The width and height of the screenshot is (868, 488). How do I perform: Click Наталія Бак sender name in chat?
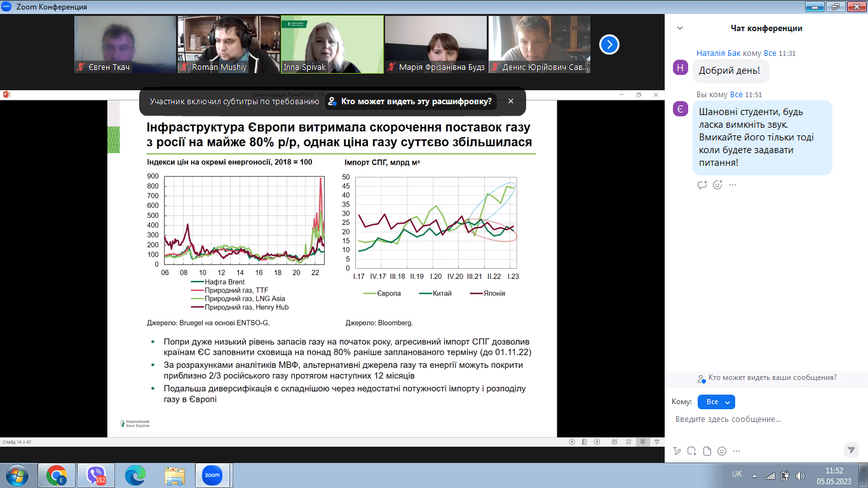719,53
